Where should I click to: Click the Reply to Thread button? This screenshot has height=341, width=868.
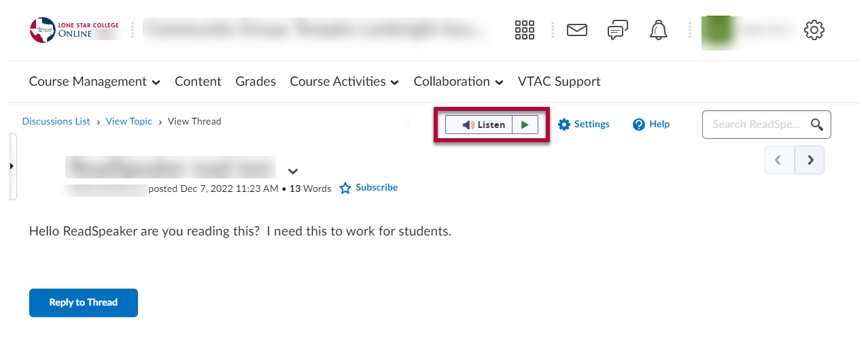pos(83,303)
